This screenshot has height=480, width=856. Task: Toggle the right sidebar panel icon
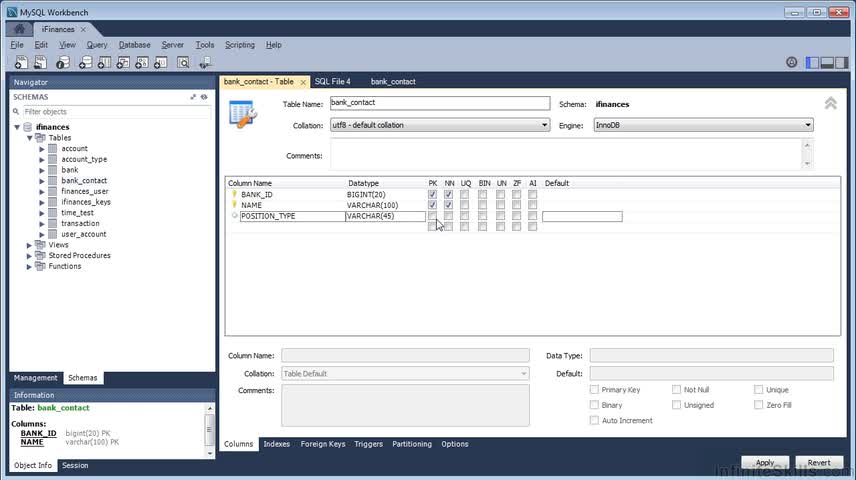[x=842, y=63]
